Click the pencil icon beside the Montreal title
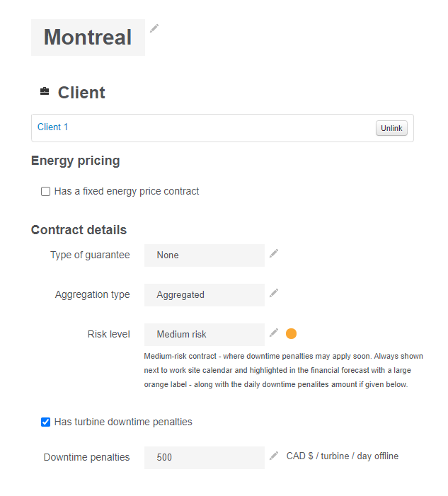This screenshot has height=496, width=448. 154,28
